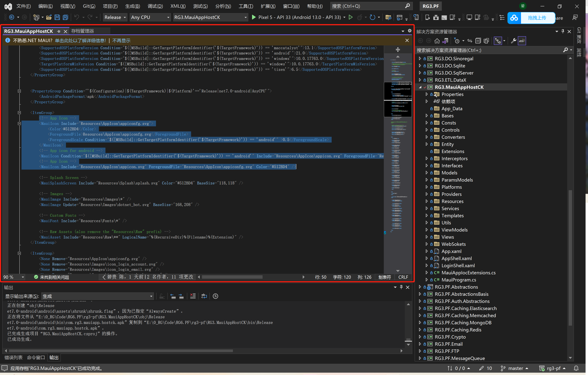Expand the Resources folder node
The width and height of the screenshot is (588, 375).
[x=427, y=201]
